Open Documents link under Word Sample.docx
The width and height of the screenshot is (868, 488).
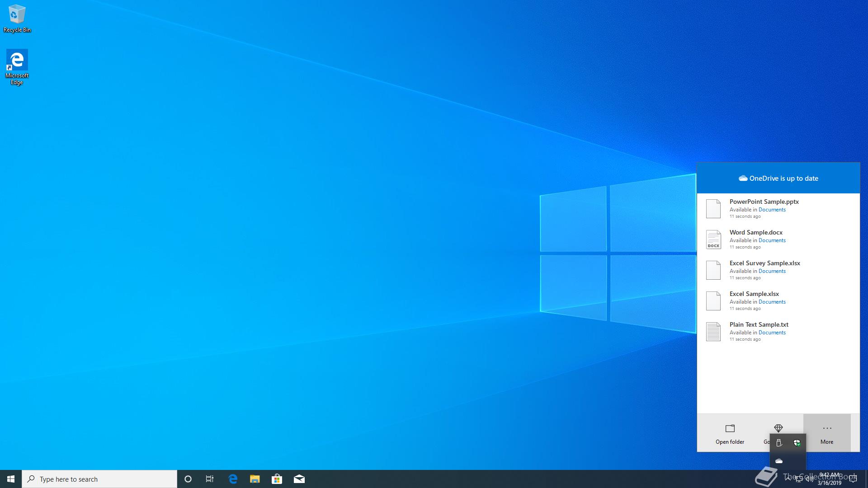pos(772,240)
